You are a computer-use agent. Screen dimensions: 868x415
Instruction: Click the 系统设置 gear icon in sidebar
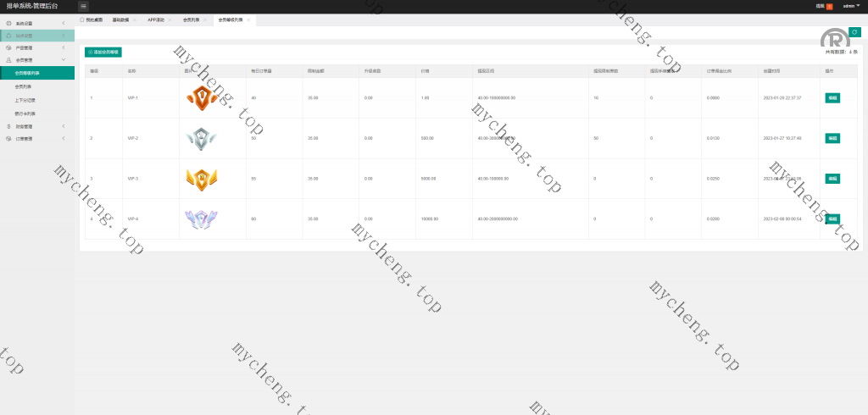point(8,24)
